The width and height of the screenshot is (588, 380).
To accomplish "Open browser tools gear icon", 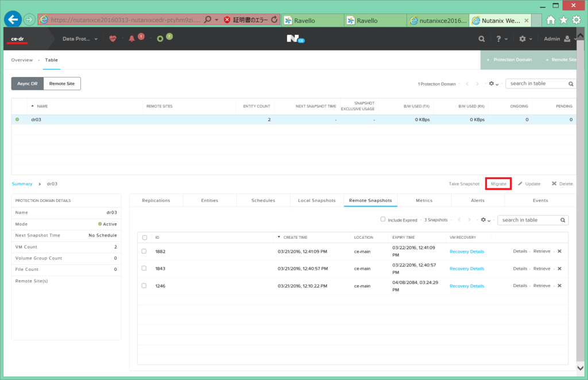I will point(577,20).
